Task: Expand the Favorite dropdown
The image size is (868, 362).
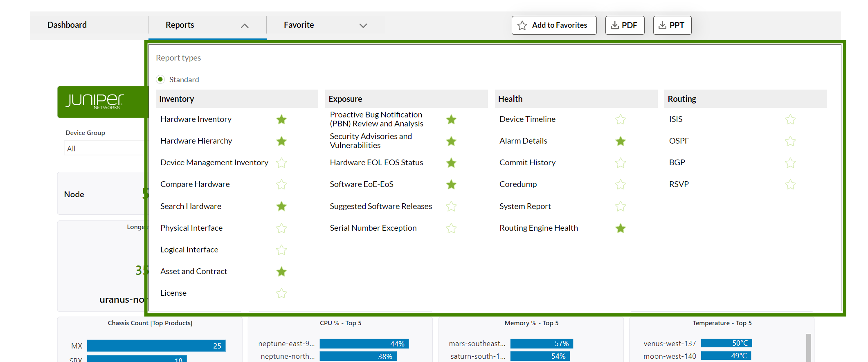Action: (363, 26)
